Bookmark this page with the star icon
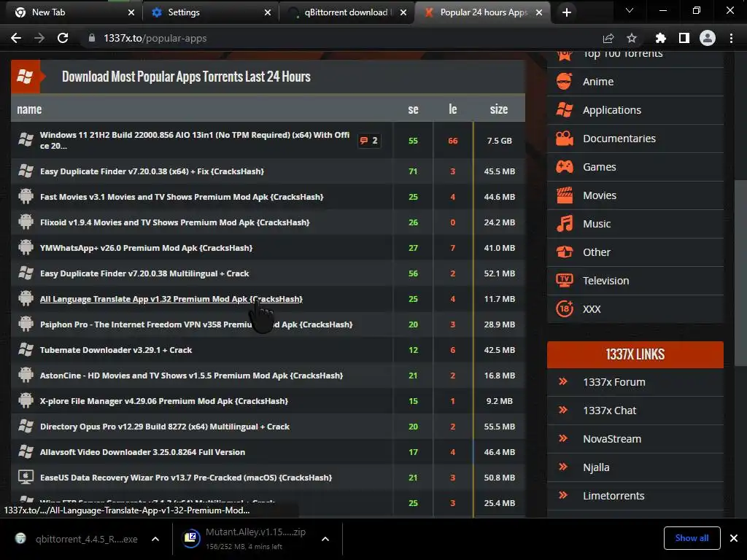This screenshot has width=747, height=560. [x=632, y=38]
